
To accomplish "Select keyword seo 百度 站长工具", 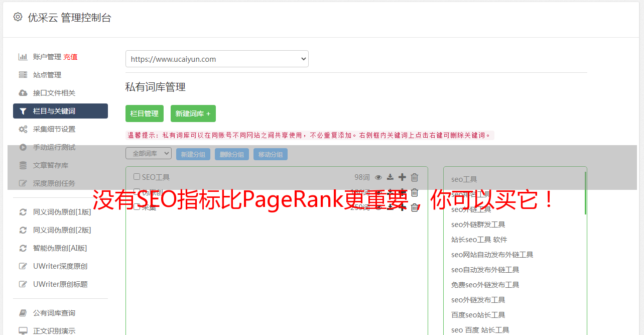I will [480, 330].
